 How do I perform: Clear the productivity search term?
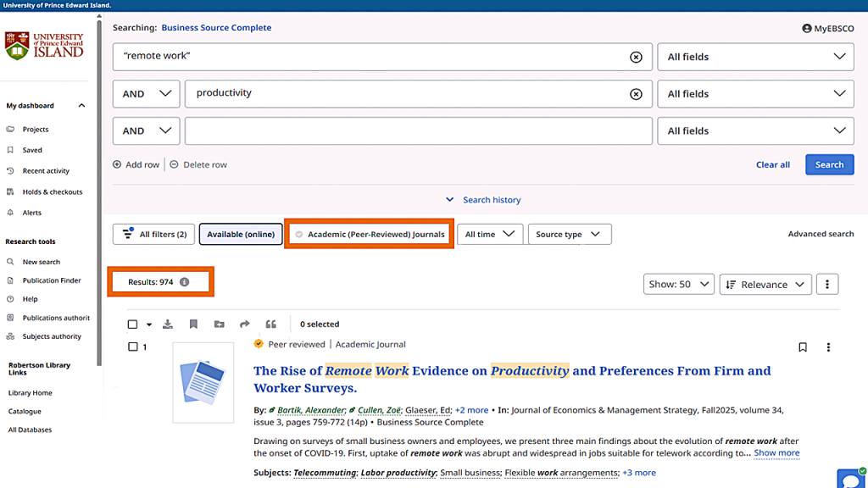(x=636, y=94)
